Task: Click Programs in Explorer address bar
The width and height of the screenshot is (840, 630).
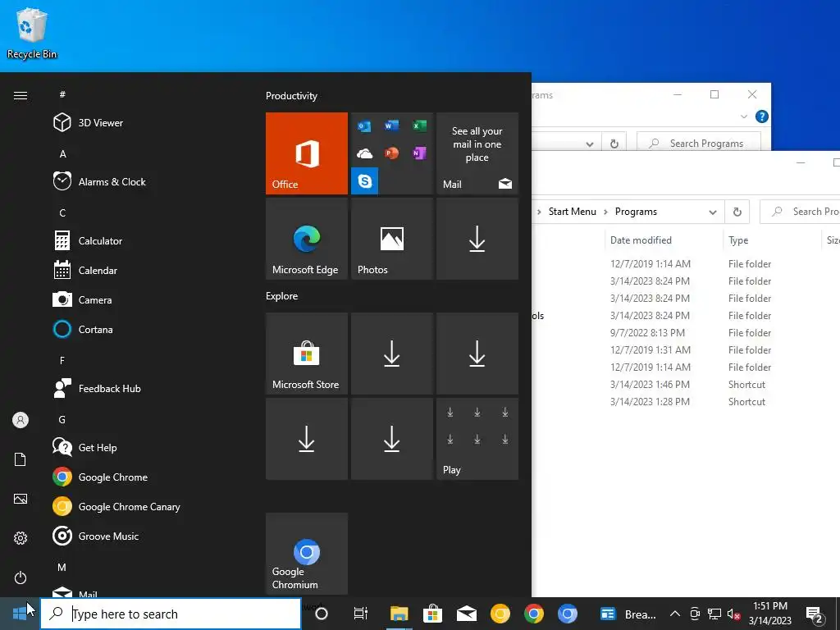Action: (636, 212)
